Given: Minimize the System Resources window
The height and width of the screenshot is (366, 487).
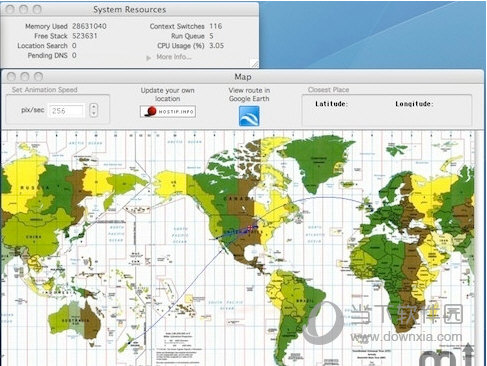Looking at the screenshot, I should (24, 9).
